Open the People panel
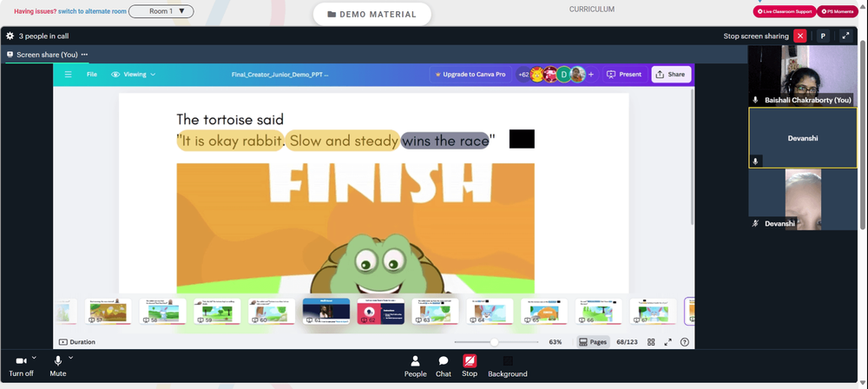Viewport: 868px width, 389px height. point(415,366)
